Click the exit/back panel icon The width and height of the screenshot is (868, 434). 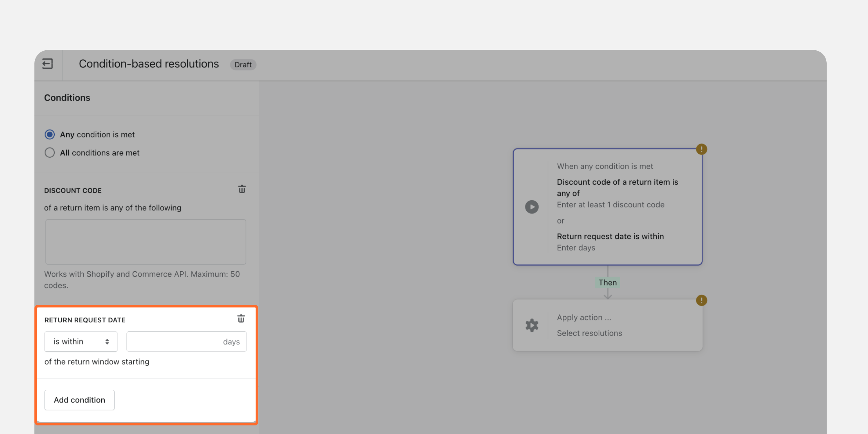[x=47, y=64]
